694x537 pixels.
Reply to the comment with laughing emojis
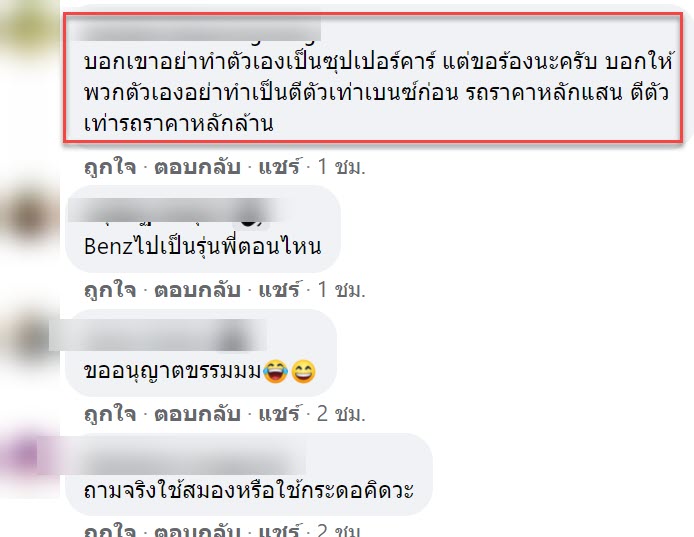pyautogui.click(x=197, y=414)
